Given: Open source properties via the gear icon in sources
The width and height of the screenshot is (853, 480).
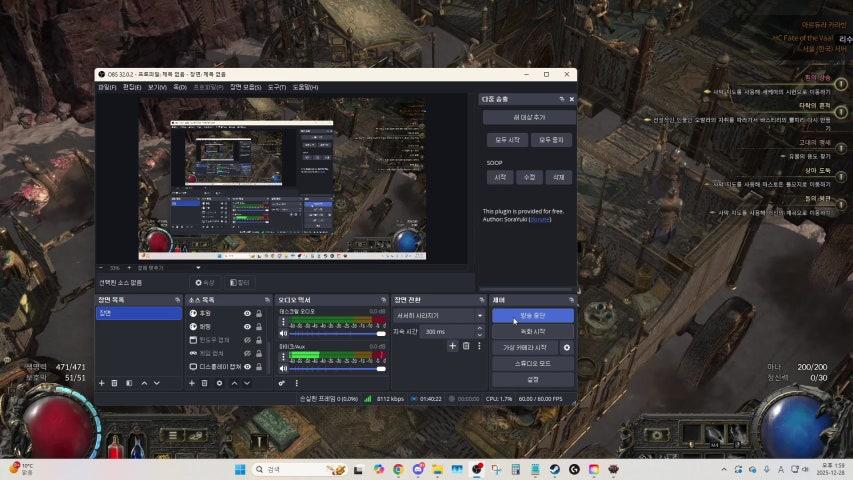Looking at the screenshot, I should tap(219, 383).
